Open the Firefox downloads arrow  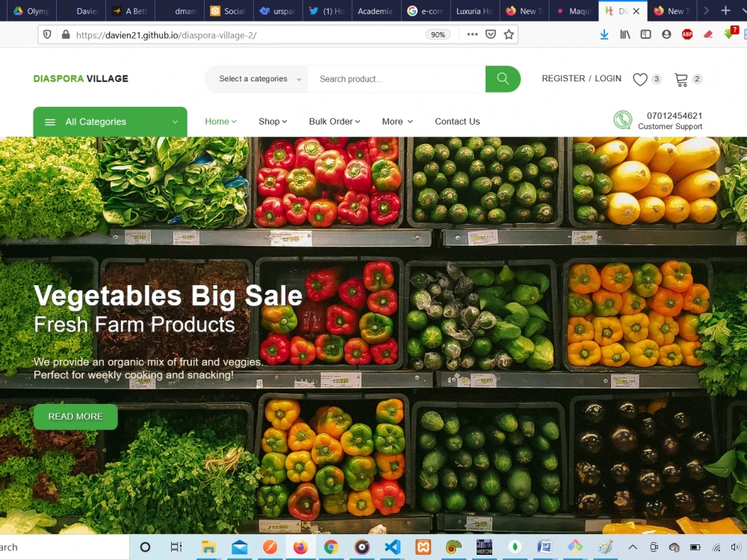point(604,34)
